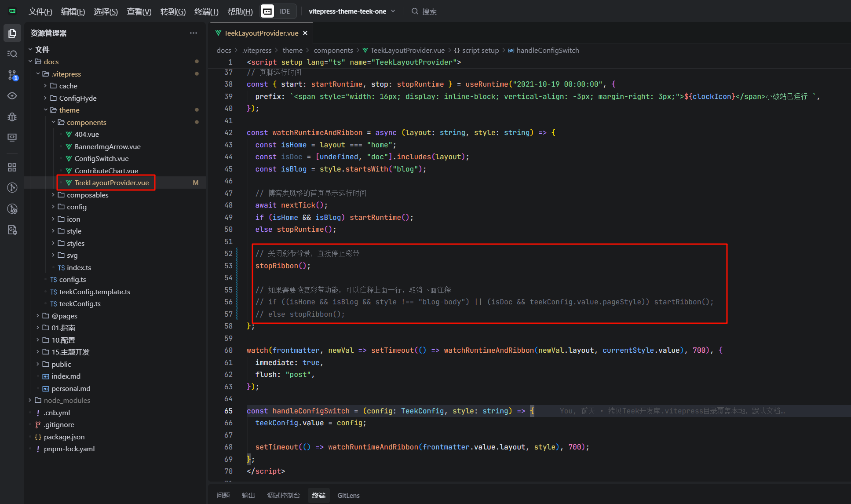Open the extensions grid icon in activity bar
Screen dimensions: 851x504
[12, 167]
